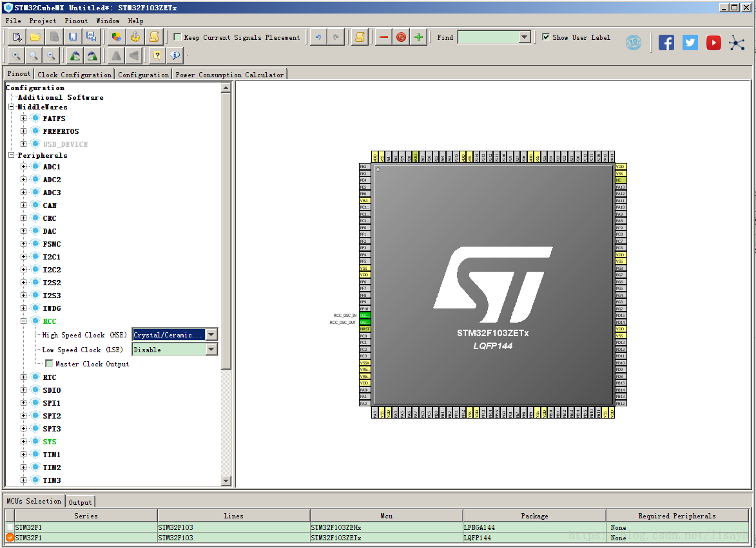The height and width of the screenshot is (548, 756).
Task: Click the New Project toolbar icon
Action: click(x=17, y=37)
